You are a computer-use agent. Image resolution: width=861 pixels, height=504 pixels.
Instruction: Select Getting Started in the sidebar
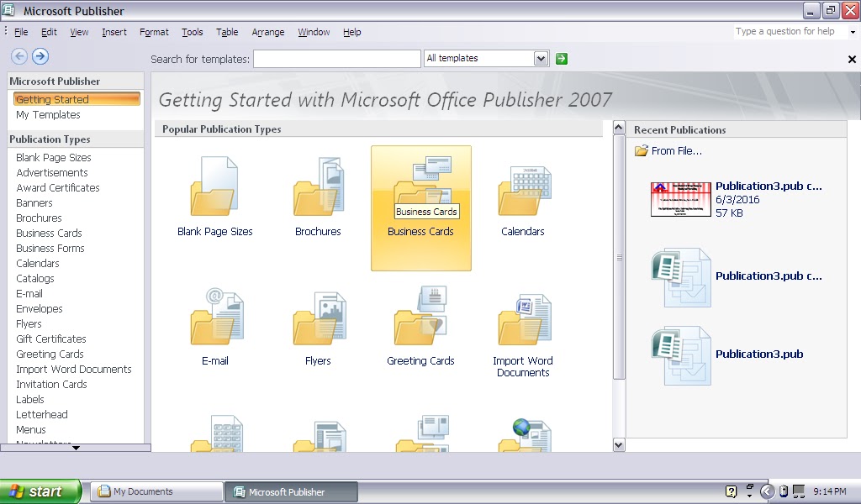(x=77, y=99)
